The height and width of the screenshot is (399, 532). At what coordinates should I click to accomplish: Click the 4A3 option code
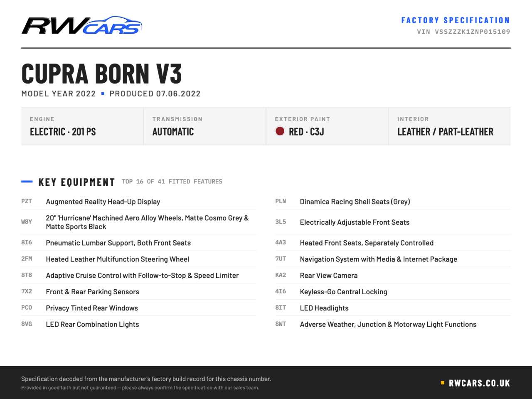281,242
